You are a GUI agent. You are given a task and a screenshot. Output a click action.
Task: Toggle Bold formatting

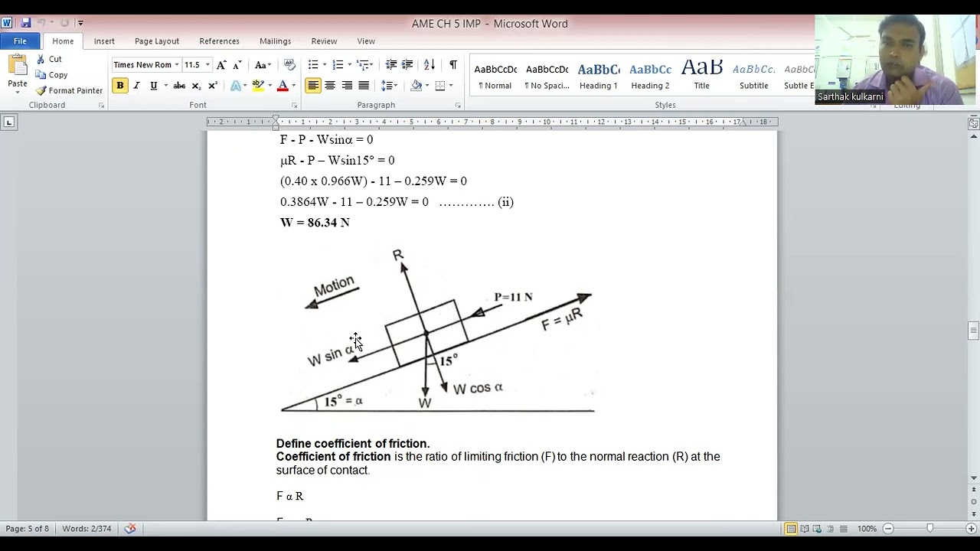[119, 86]
